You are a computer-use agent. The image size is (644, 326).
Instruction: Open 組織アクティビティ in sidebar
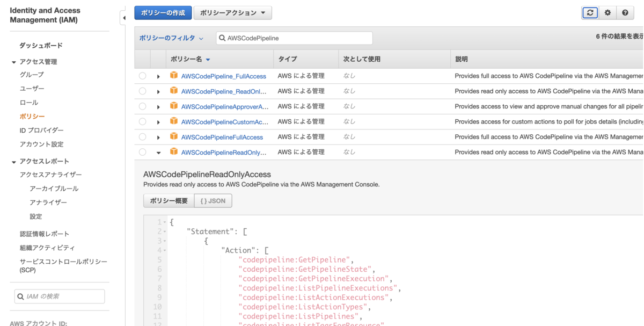click(x=47, y=248)
